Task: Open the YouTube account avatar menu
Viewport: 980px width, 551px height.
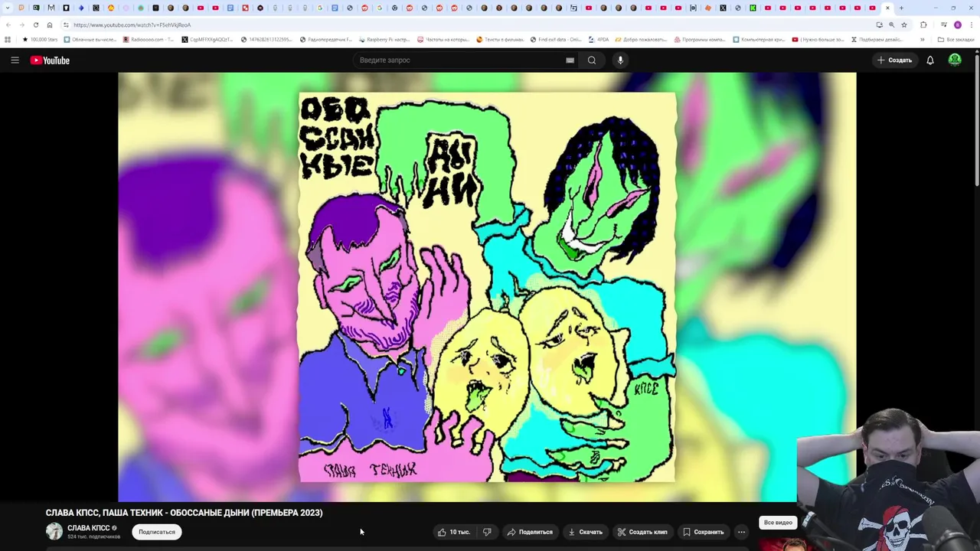Action: pos(955,60)
